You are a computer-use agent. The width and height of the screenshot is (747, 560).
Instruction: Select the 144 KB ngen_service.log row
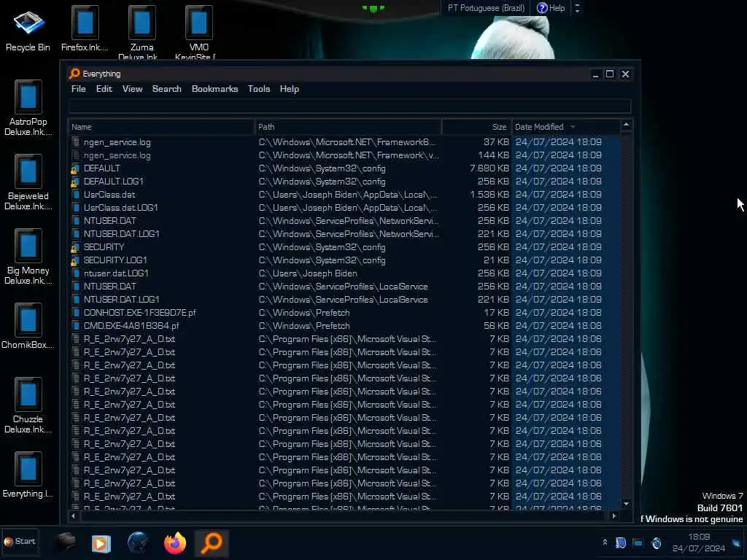coord(344,155)
